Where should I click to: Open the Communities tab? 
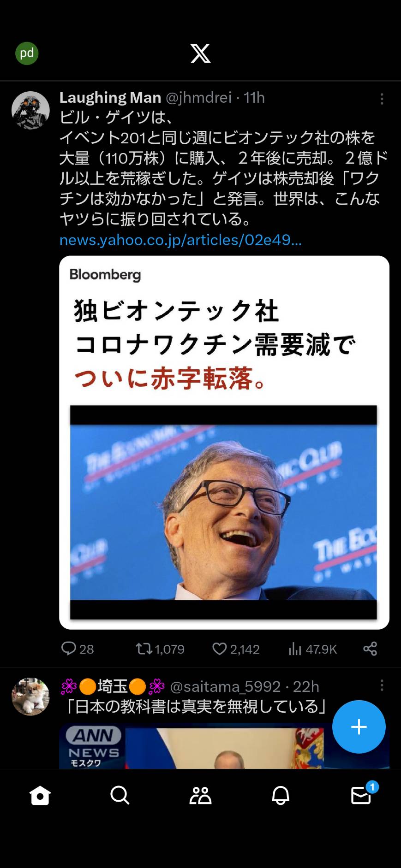click(200, 795)
